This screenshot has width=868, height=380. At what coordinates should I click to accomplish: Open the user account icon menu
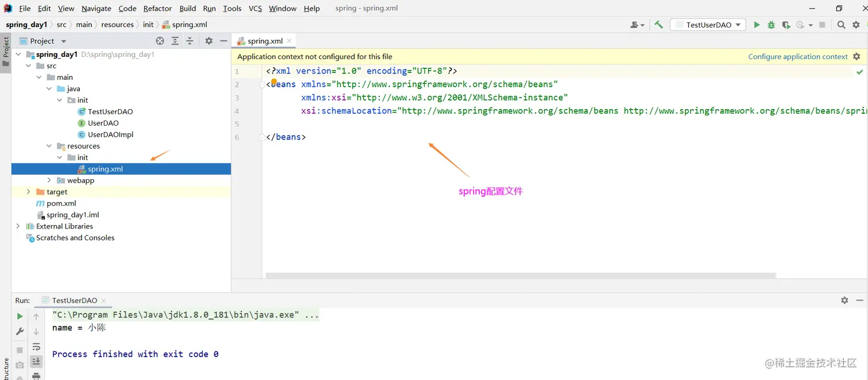pyautogui.click(x=637, y=25)
